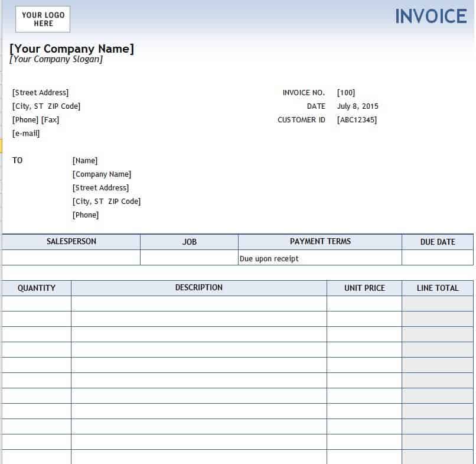Screen dimensions: 476x464
Task: Click the [e-mail] cell under the sender address
Action: pyautogui.click(x=26, y=134)
